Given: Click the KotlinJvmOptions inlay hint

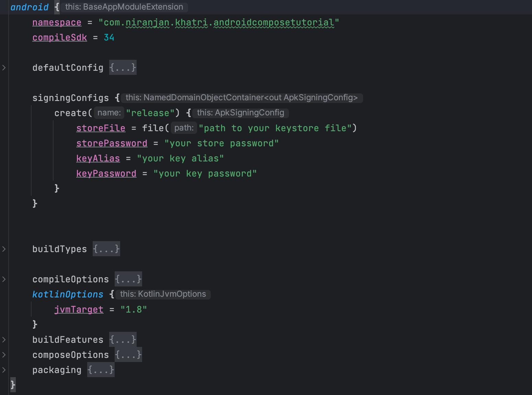Looking at the screenshot, I should [x=163, y=294].
